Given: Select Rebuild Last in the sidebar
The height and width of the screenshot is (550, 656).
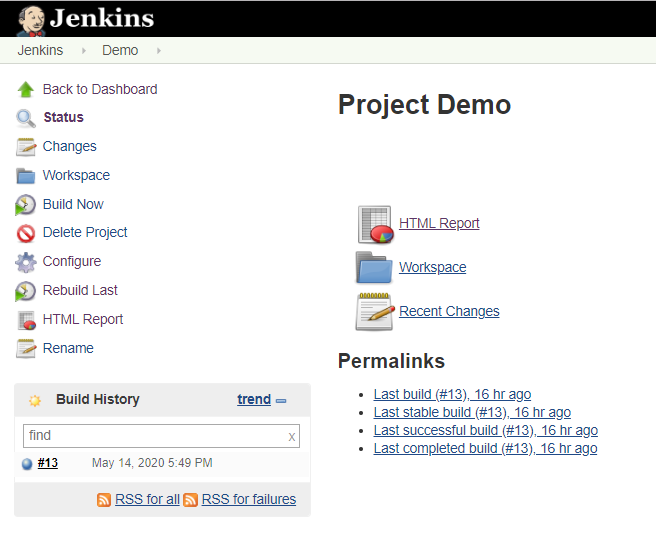Looking at the screenshot, I should pos(80,290).
